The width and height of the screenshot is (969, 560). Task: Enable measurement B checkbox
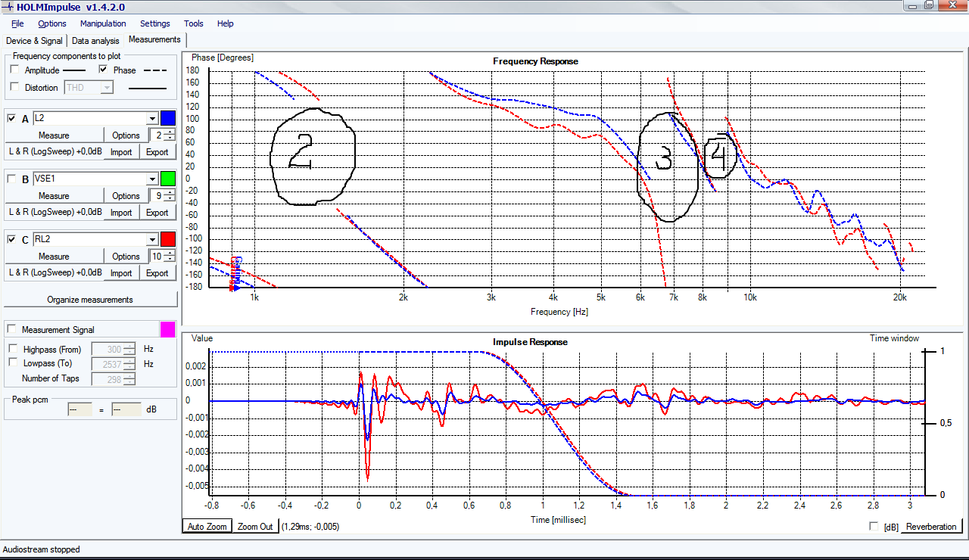(11, 179)
